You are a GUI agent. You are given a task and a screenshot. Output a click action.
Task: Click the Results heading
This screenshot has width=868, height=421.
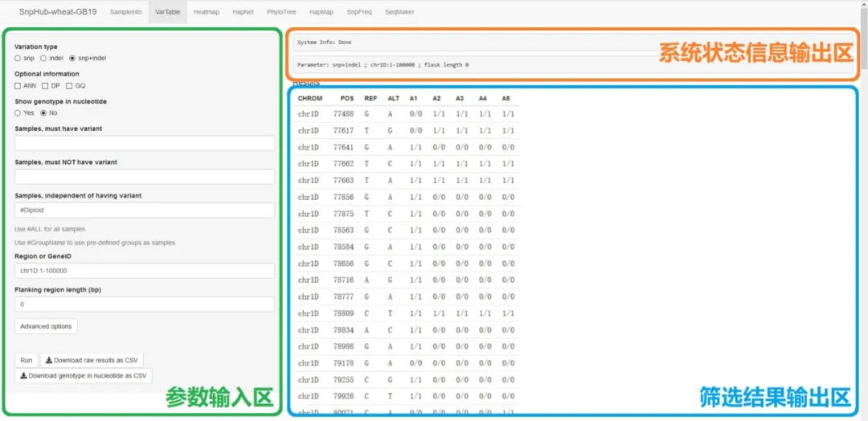306,83
